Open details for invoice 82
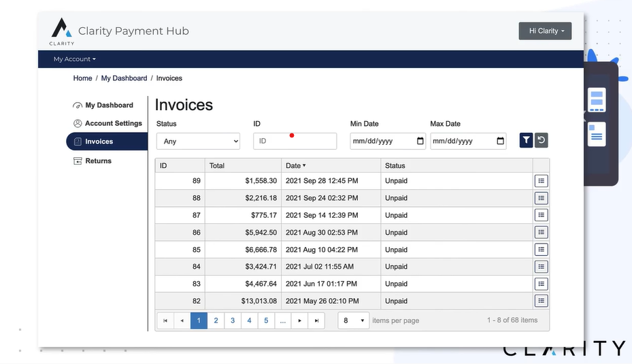This screenshot has height=364, width=632. (541, 301)
